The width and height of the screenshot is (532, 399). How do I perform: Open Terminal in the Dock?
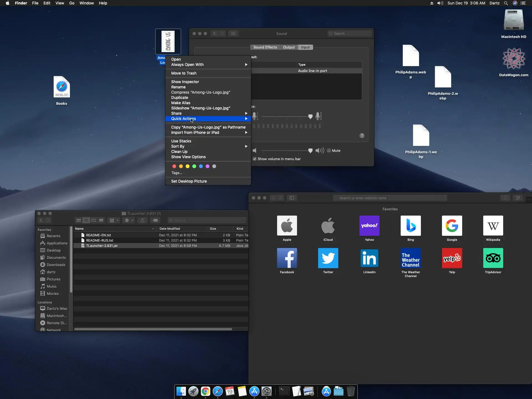point(284,391)
